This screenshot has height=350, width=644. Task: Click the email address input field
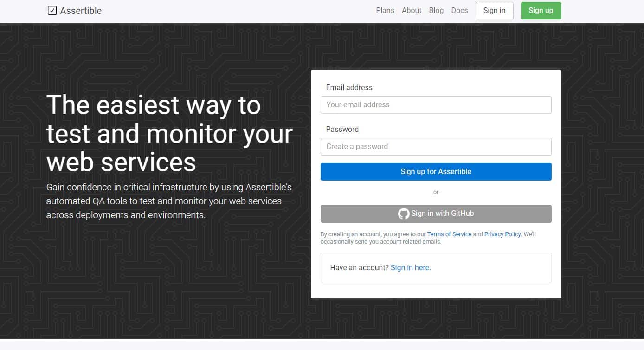[436, 104]
